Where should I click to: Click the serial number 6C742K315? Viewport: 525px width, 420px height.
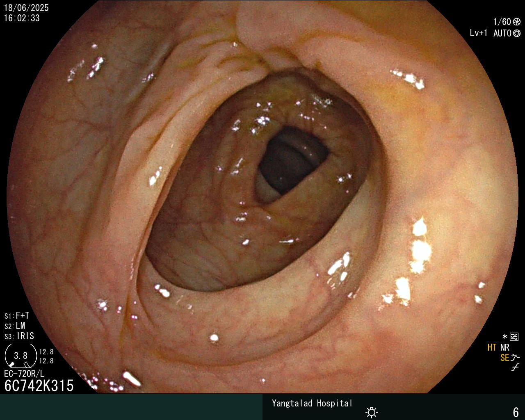click(x=39, y=386)
